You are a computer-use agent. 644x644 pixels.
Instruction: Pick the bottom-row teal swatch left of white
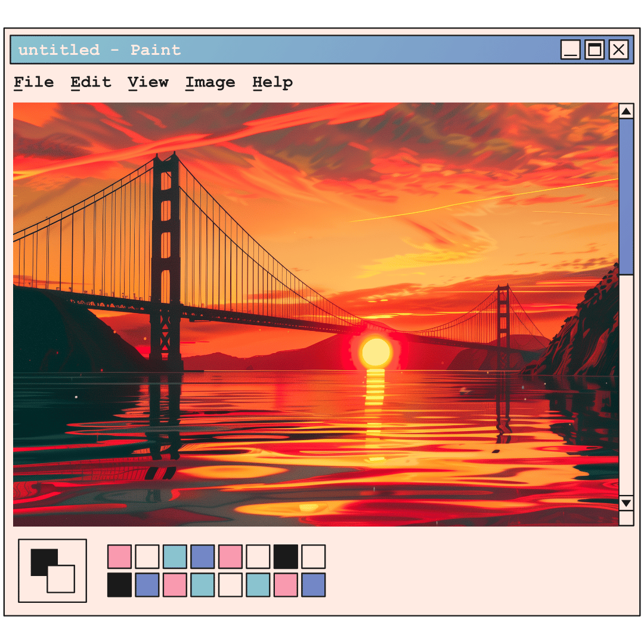[203, 585]
